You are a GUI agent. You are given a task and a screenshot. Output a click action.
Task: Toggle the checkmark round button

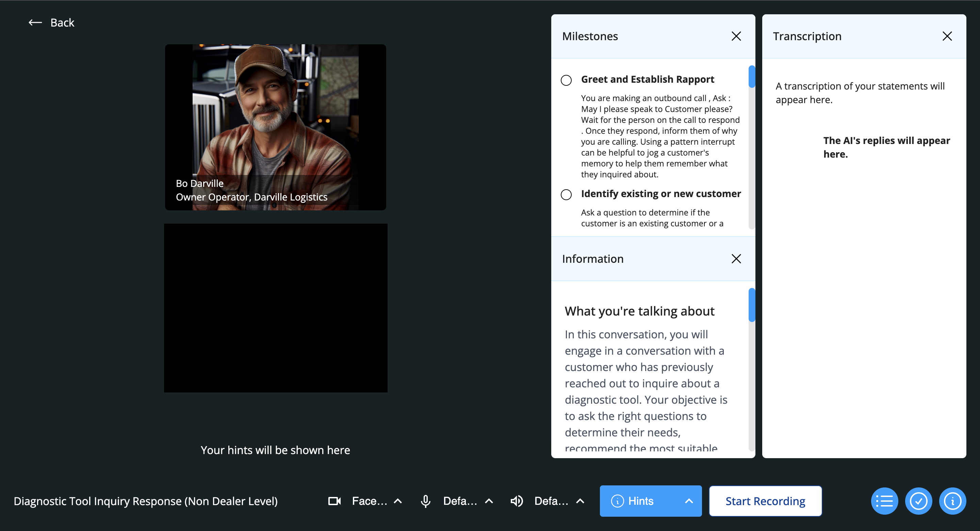pyautogui.click(x=918, y=501)
